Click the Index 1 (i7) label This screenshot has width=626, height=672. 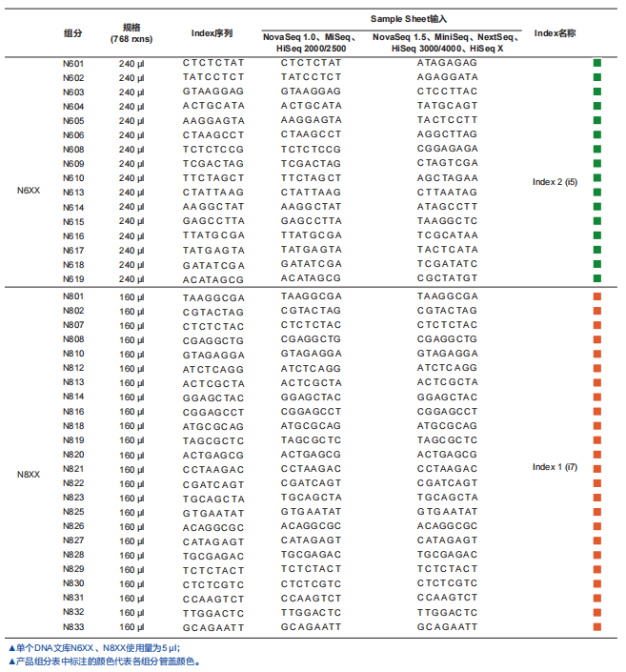point(555,467)
